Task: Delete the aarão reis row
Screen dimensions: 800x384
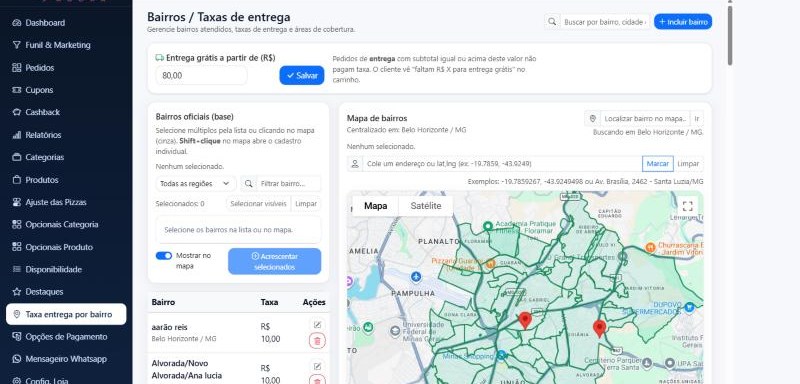Action: coord(317,341)
